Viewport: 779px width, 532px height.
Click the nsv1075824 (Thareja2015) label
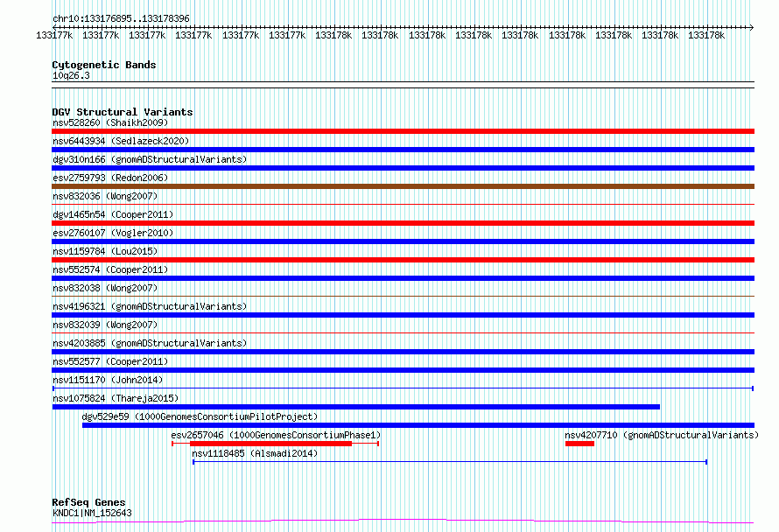[116, 398]
